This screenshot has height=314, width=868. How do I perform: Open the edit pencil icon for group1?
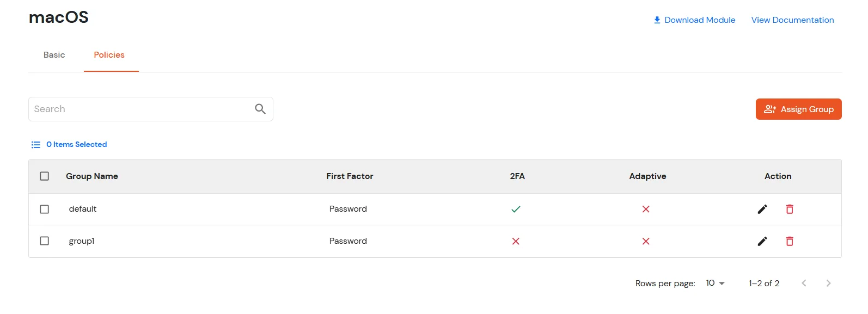click(x=762, y=241)
